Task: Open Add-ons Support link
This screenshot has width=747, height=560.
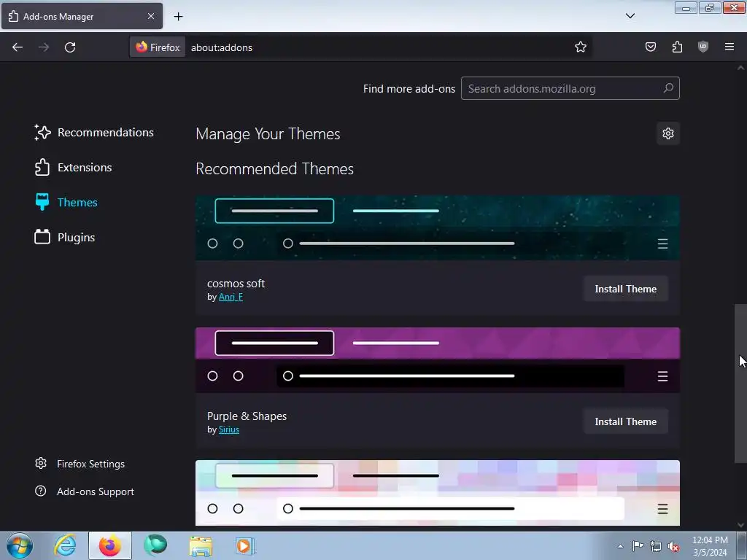Action: coord(85,491)
